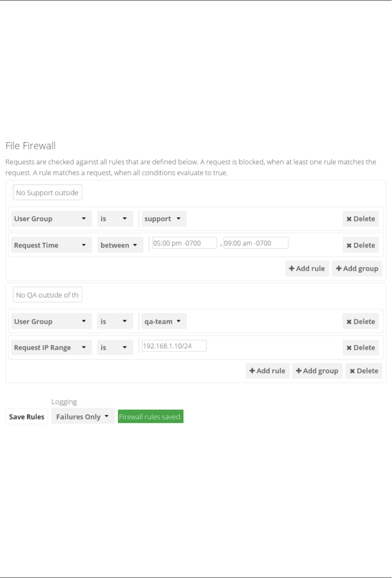This screenshot has height=578, width=392.
Task: Open the 'between' operator dropdown
Action: click(x=120, y=245)
